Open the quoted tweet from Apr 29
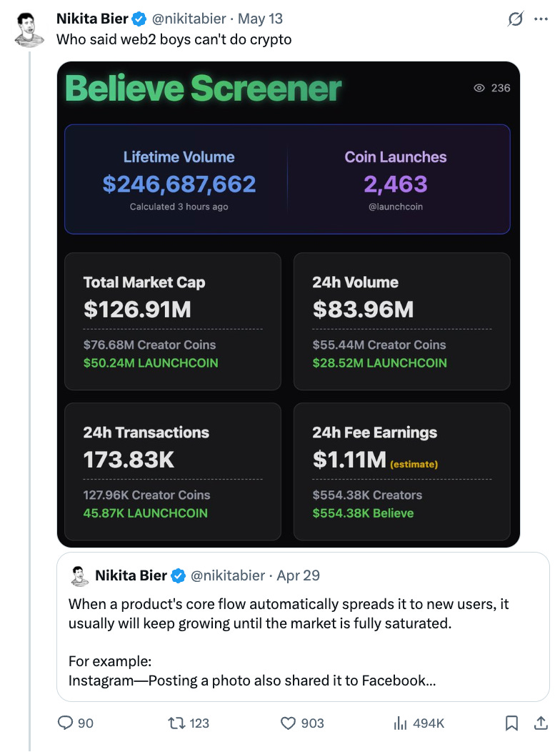 point(303,627)
